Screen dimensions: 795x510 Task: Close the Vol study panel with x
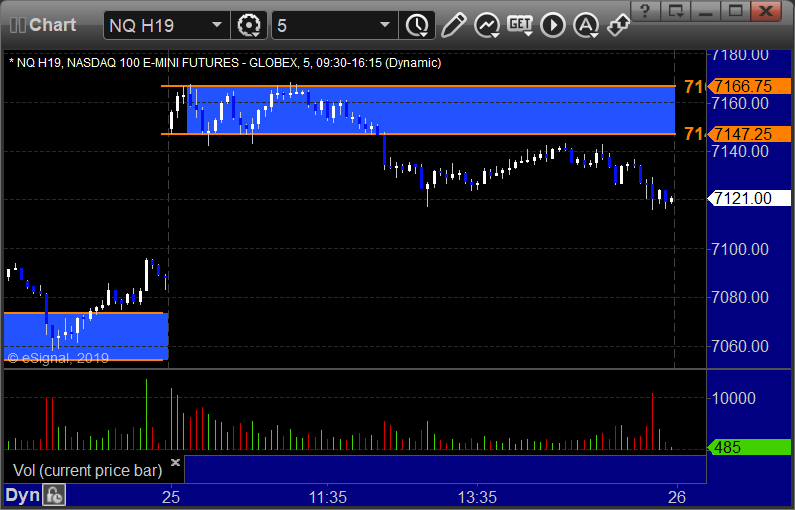point(175,462)
